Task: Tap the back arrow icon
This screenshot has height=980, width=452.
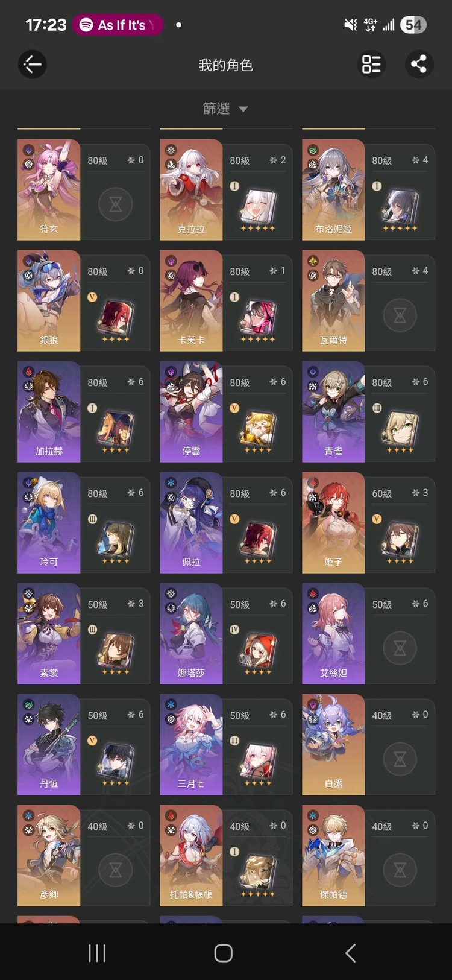Action: [33, 64]
